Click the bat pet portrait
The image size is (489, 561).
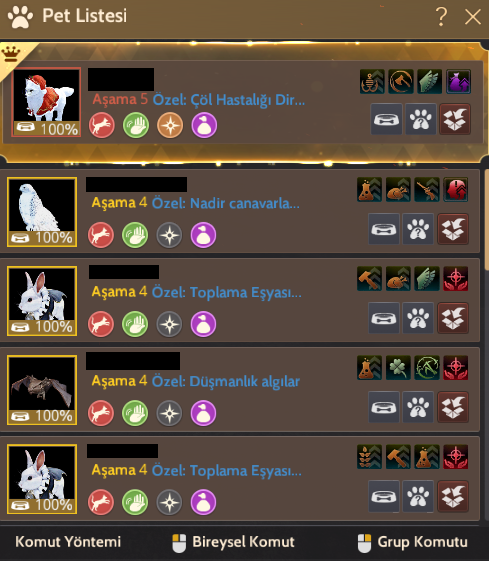42,390
